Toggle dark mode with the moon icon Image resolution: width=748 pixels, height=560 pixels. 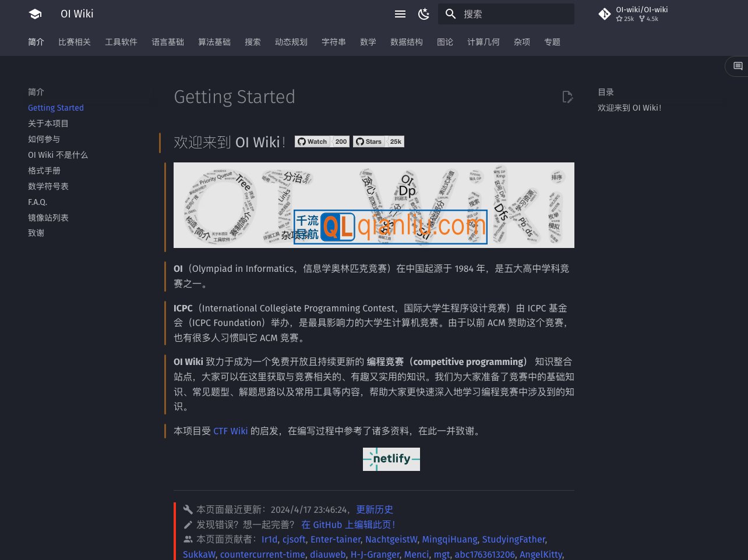coord(424,14)
